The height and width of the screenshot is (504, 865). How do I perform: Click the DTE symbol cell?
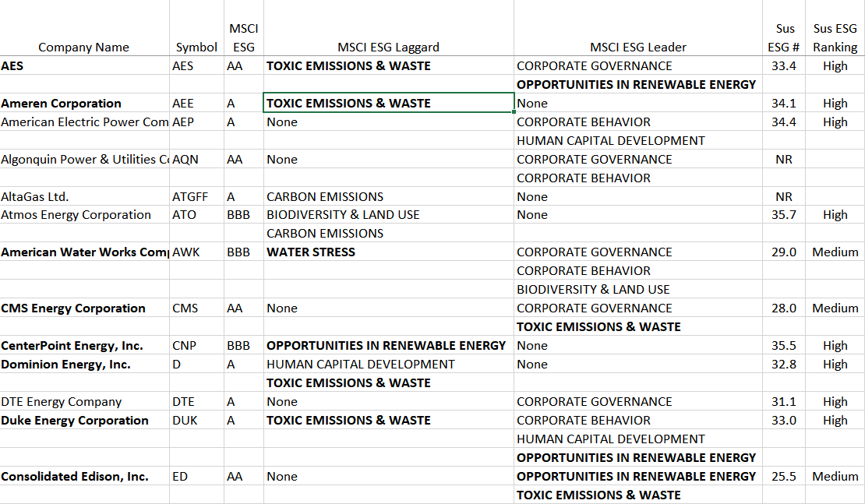click(196, 401)
